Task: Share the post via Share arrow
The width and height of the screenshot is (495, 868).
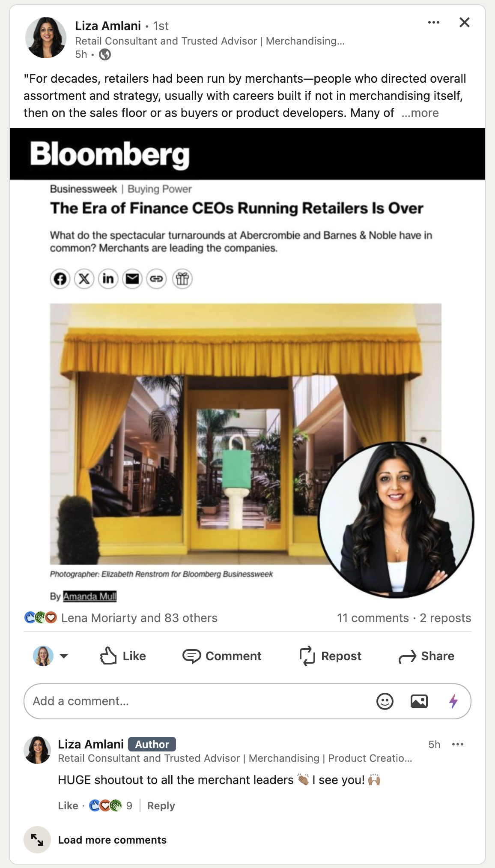Action: tap(426, 656)
